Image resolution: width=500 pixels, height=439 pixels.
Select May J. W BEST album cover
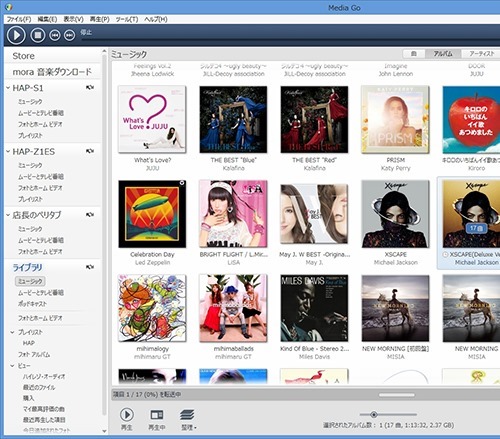coord(314,214)
